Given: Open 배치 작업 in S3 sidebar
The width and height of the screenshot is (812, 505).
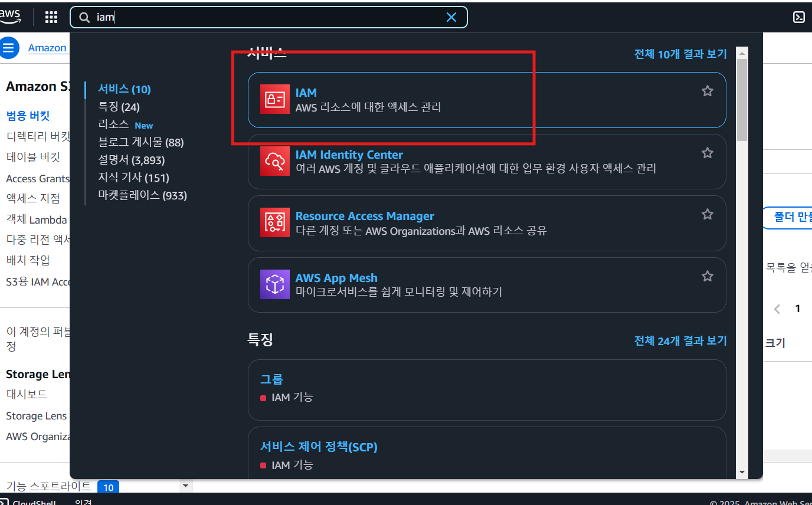Looking at the screenshot, I should click(28, 260).
